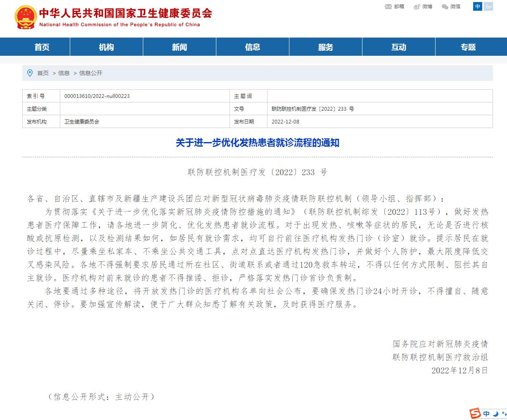Image resolution: width=507 pixels, height=420 pixels.
Task: Go to 信息 in the breadcrumb
Action: (64, 73)
